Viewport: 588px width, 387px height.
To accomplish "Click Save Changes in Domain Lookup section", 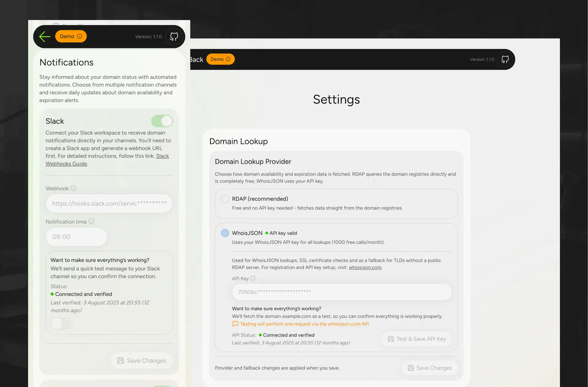I will click(430, 368).
